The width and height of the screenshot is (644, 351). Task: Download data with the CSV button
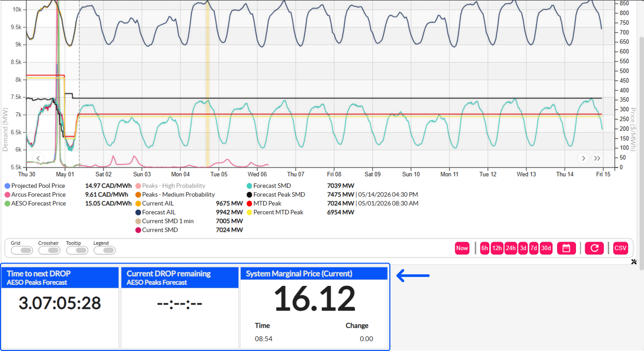coord(620,248)
